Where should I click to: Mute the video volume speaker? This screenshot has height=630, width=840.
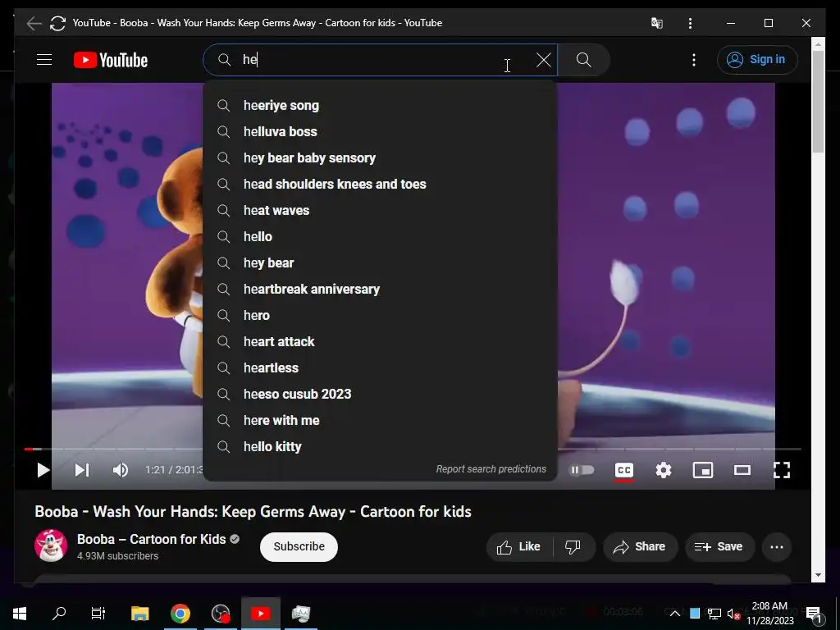pyautogui.click(x=121, y=470)
